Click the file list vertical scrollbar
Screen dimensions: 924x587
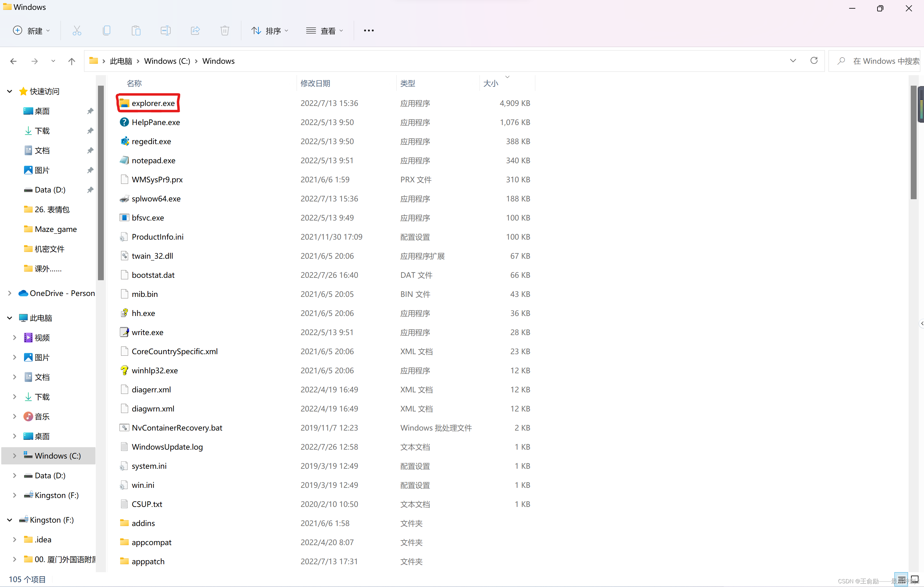[913, 142]
